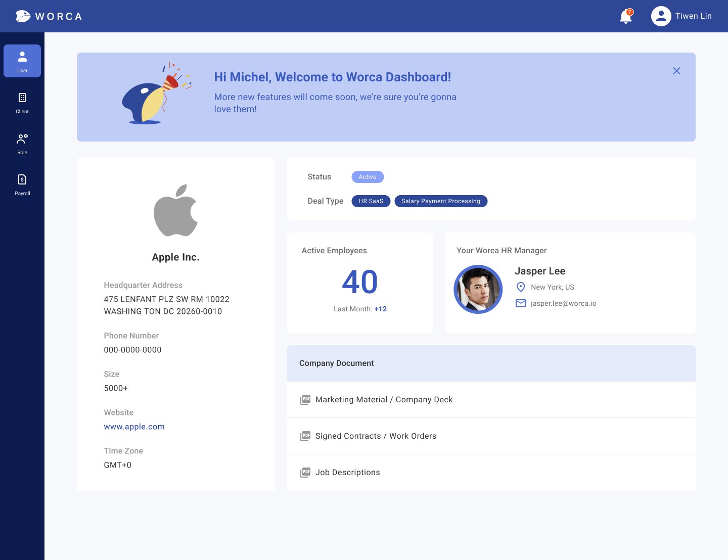Click Jasper Lee's profile photo
728x560 pixels.
point(478,289)
